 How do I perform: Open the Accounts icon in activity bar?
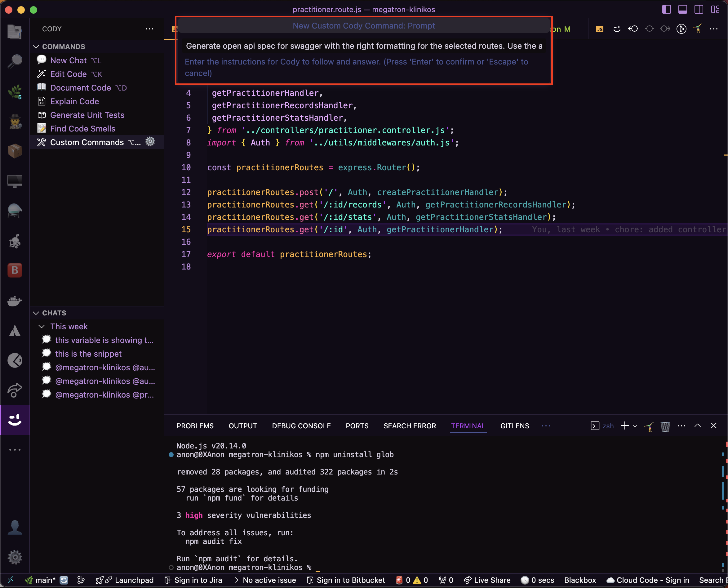15,528
